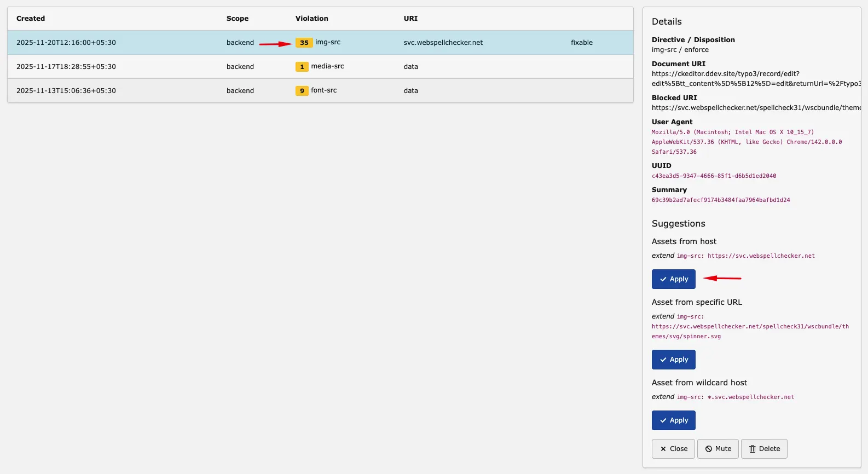Click the 'Suggestions' heading
The image size is (868, 474).
coord(679,224)
